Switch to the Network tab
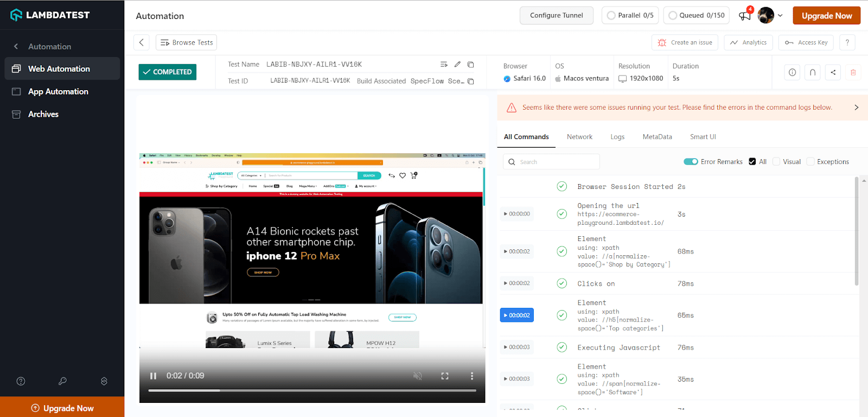 pyautogui.click(x=579, y=137)
